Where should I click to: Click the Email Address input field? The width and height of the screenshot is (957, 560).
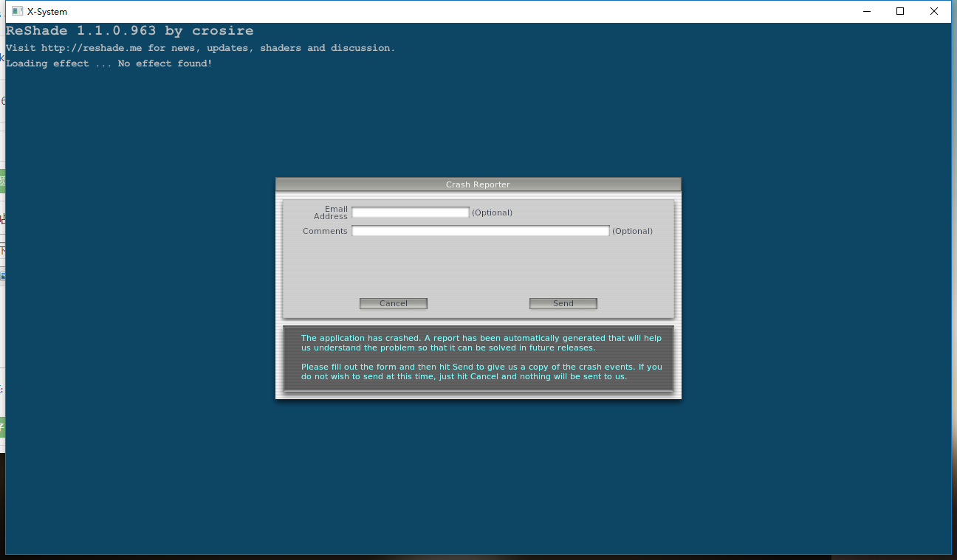coord(410,212)
